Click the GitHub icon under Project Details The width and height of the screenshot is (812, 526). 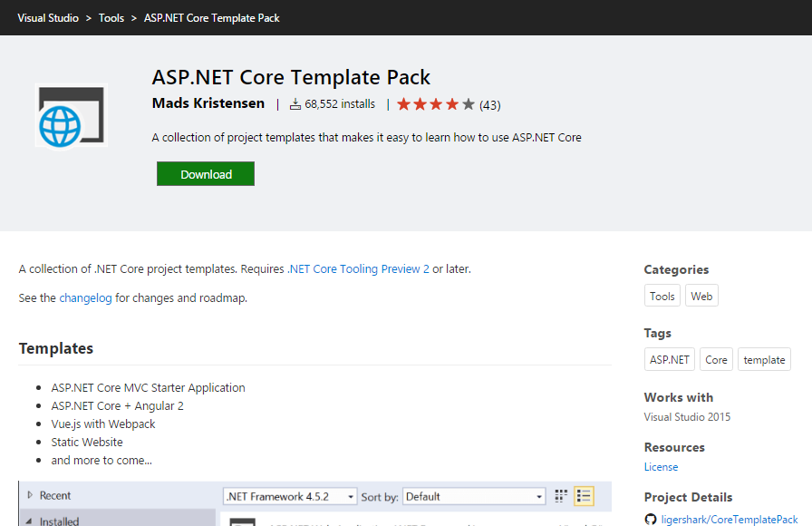[x=650, y=520]
